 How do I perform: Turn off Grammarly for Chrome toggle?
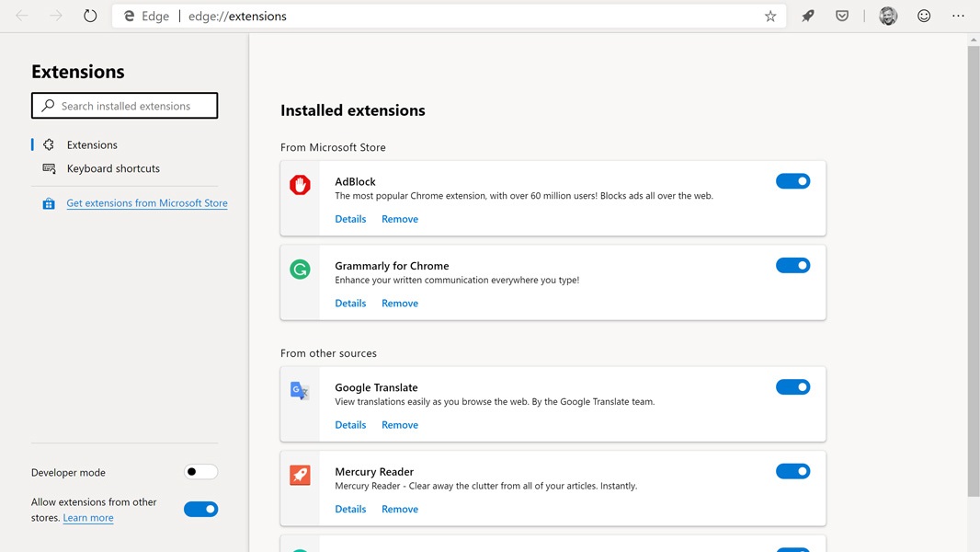click(x=792, y=266)
